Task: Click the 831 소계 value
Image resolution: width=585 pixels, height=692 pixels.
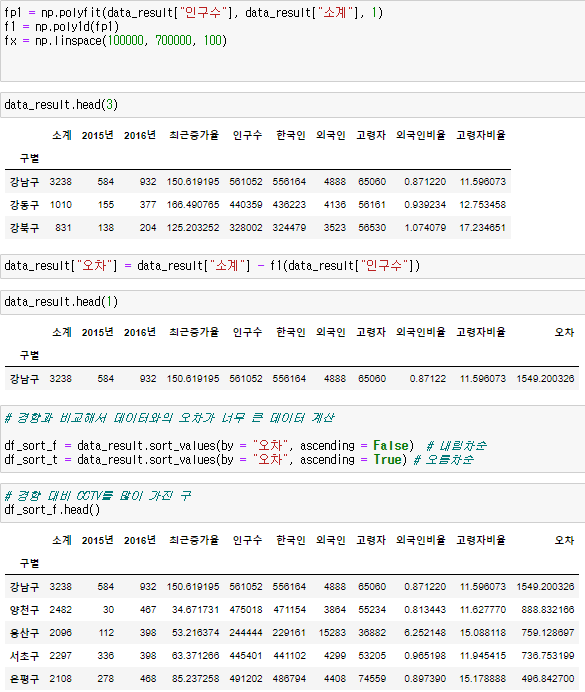Action: pyautogui.click(x=64, y=228)
